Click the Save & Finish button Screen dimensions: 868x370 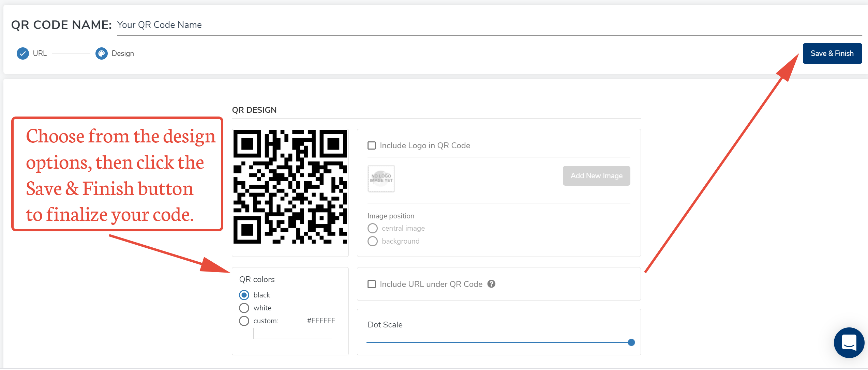tap(832, 53)
